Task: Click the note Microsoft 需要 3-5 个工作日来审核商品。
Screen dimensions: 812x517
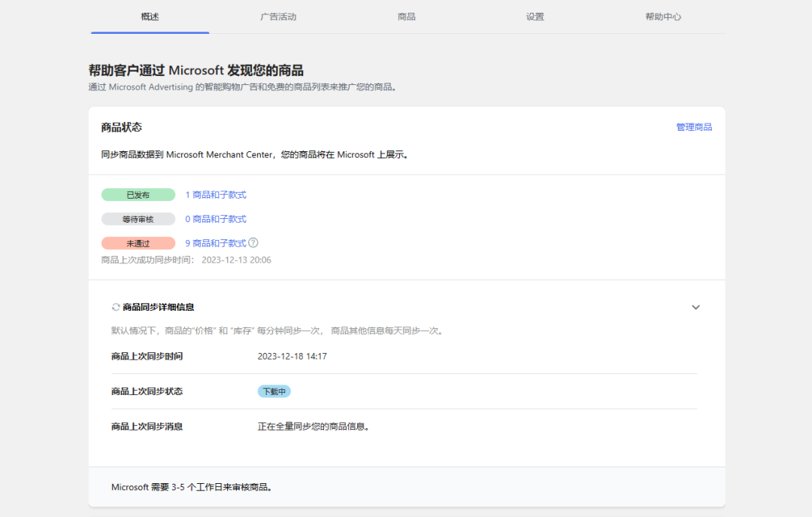Action: 192,487
